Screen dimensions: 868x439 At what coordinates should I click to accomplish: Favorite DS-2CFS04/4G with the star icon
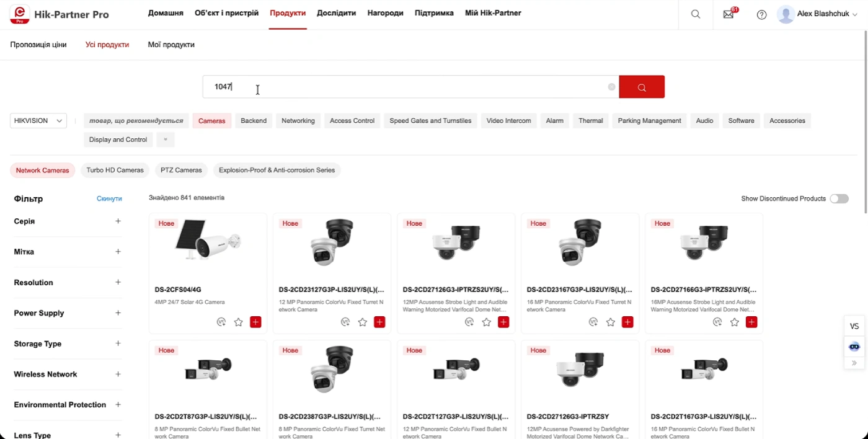point(239,322)
